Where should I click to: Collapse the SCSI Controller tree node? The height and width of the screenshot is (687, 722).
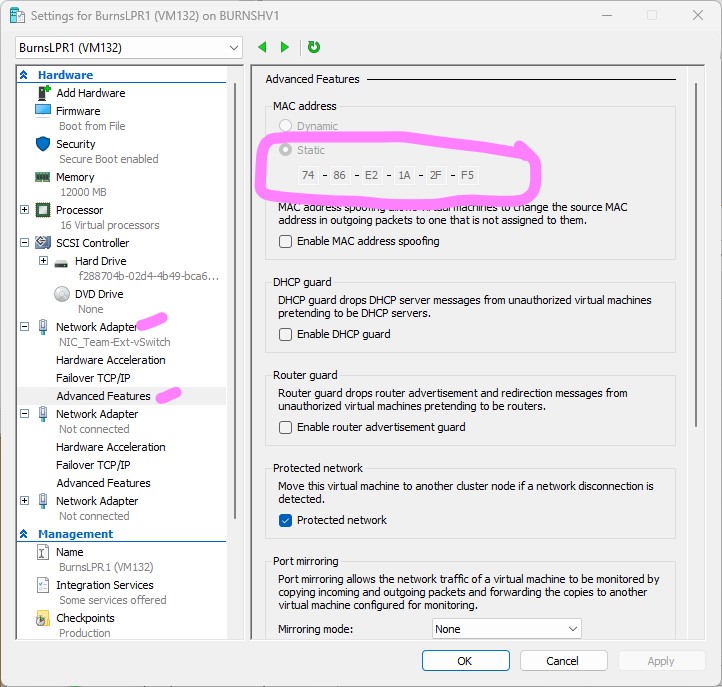[24, 243]
